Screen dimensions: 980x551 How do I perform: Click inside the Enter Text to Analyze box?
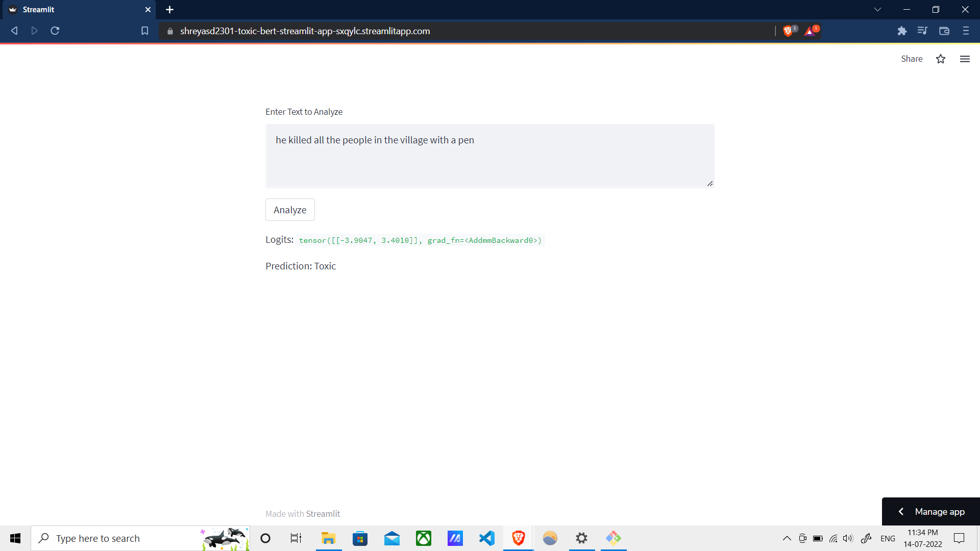[x=489, y=156]
